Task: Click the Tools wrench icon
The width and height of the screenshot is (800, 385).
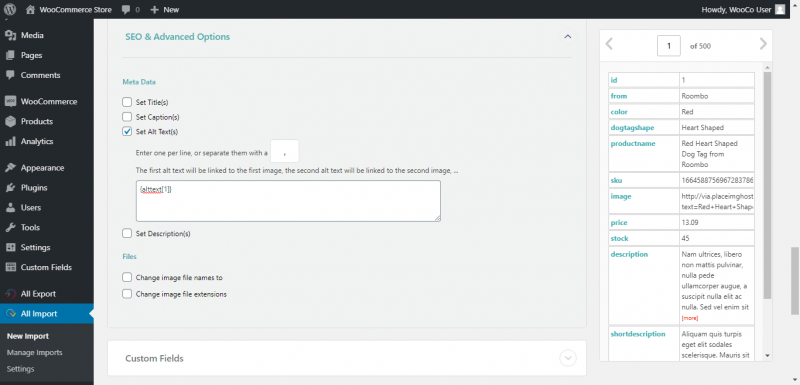Action: click(x=10, y=227)
